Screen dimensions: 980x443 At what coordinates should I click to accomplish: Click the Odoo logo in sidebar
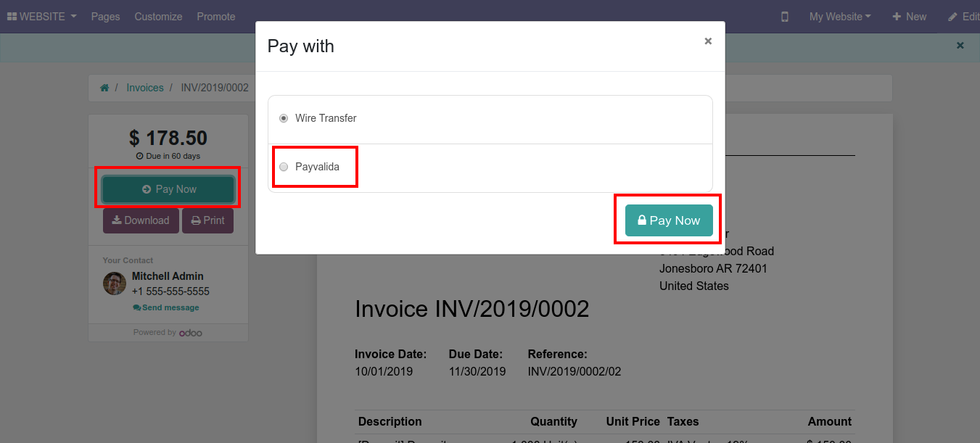tap(191, 333)
